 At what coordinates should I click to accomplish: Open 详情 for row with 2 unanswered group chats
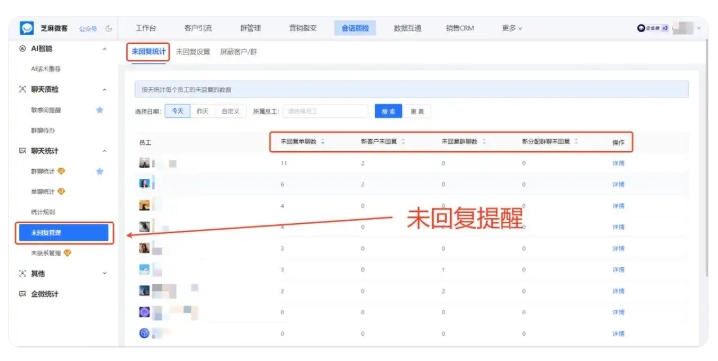[x=618, y=291]
